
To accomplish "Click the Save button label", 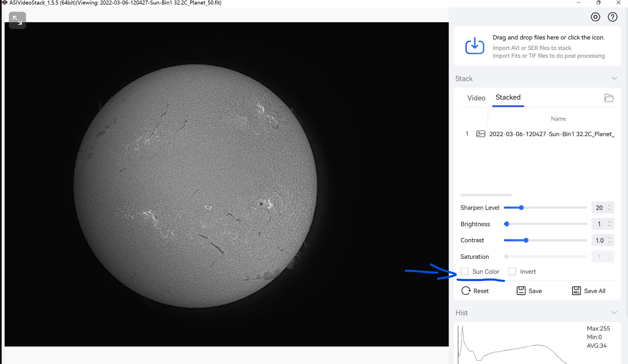I will tap(535, 291).
